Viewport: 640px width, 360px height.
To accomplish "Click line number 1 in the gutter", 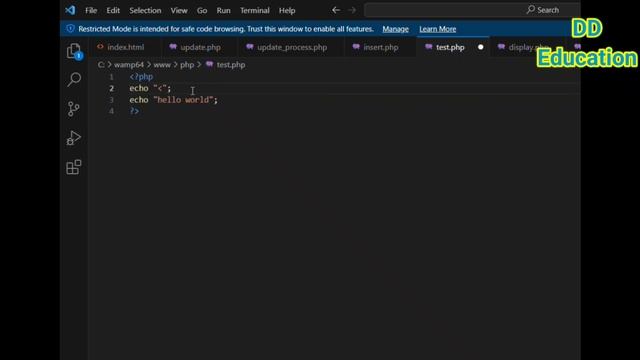I will point(111,77).
